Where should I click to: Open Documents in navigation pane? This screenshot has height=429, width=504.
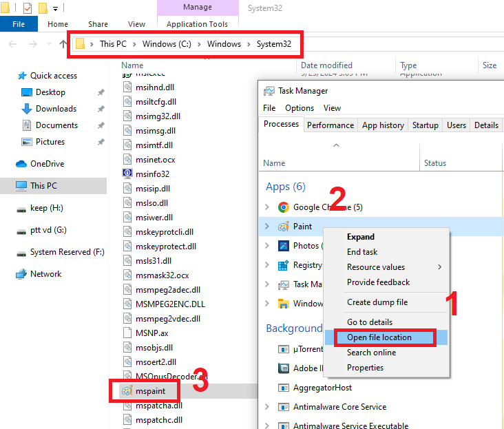point(56,125)
